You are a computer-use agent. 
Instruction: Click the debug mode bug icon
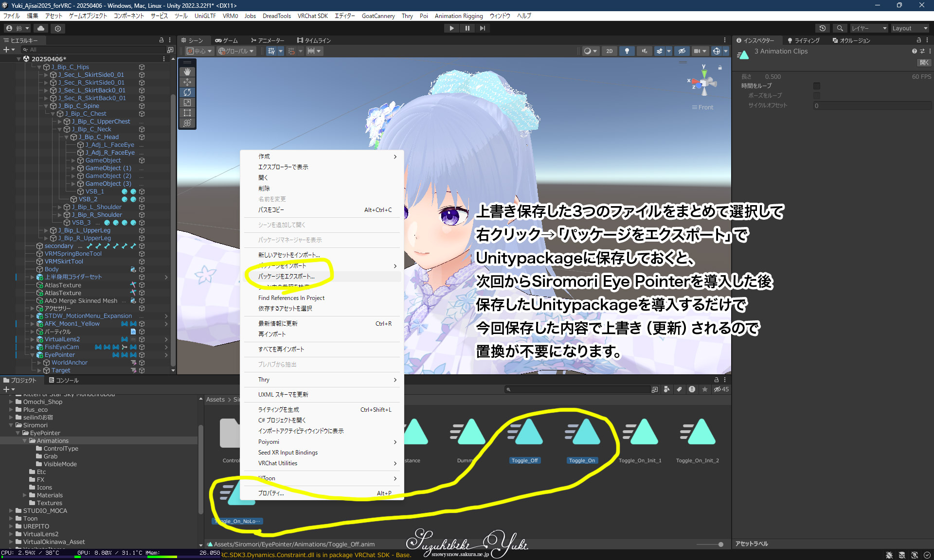tap(889, 555)
